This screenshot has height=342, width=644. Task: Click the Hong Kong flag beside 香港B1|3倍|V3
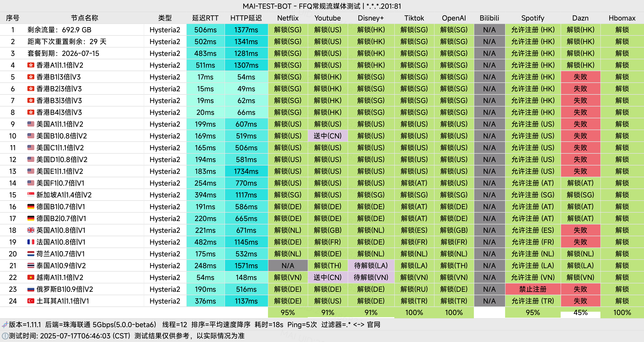[x=31, y=77]
